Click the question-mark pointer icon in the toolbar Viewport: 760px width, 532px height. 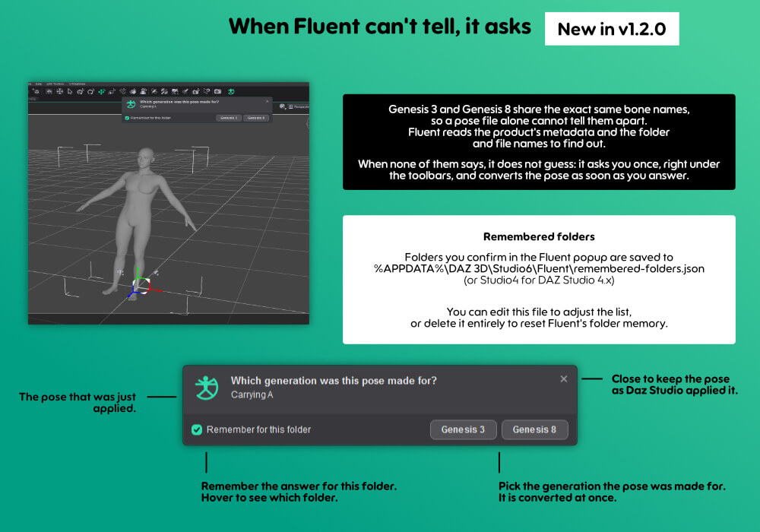[207, 91]
